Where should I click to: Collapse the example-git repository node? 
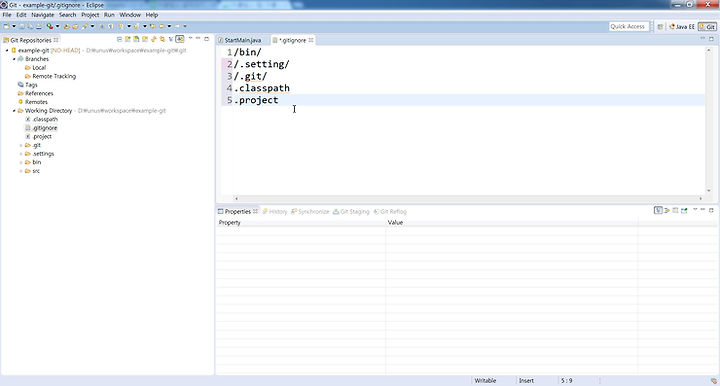(7, 50)
